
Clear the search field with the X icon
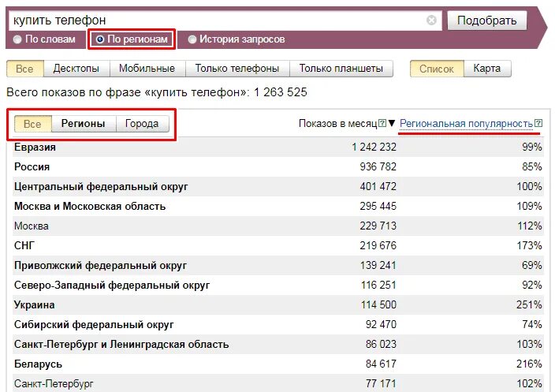tap(431, 21)
